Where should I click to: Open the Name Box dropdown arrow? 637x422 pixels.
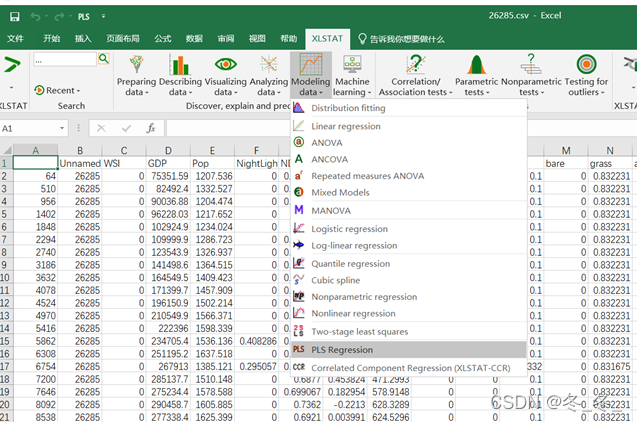coord(62,128)
